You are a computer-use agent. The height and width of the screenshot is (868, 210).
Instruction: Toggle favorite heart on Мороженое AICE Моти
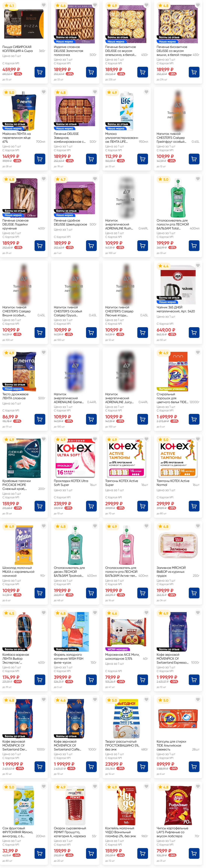[146, 613]
